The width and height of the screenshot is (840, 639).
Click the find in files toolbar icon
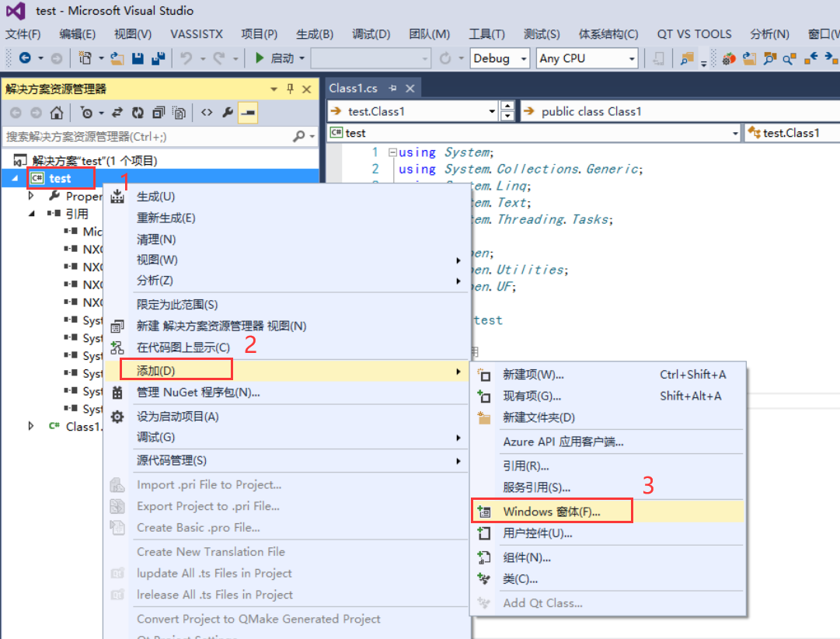point(686,58)
